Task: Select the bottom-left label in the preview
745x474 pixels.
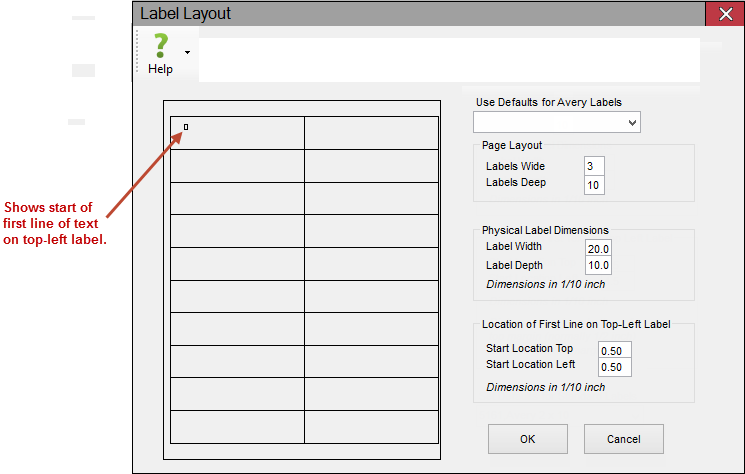Action: pos(237,426)
